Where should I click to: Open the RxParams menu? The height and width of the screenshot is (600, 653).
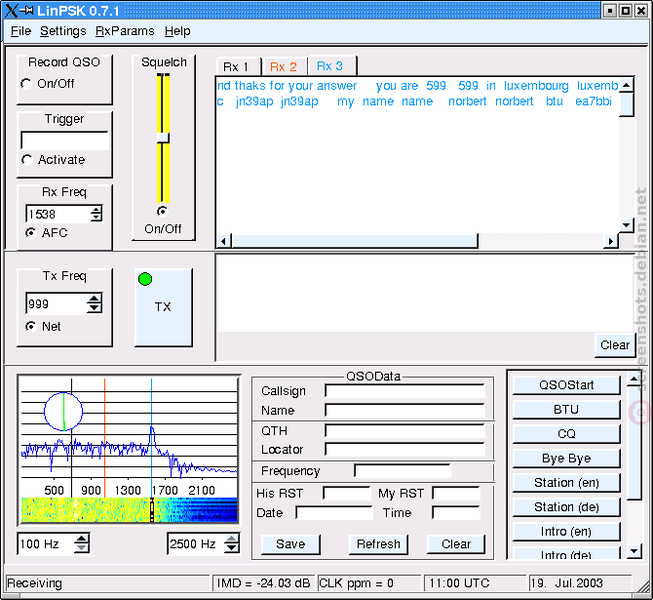(125, 31)
